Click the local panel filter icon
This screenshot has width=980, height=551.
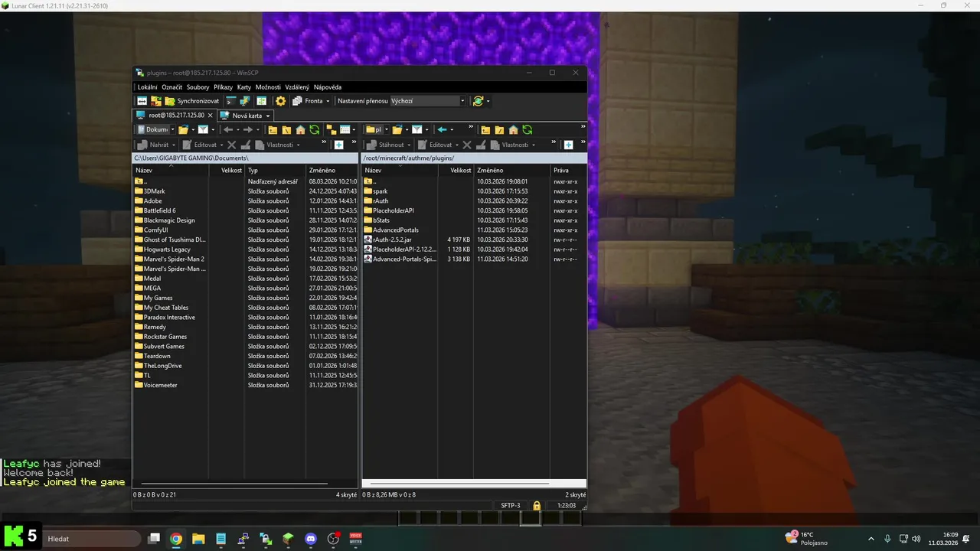[203, 129]
